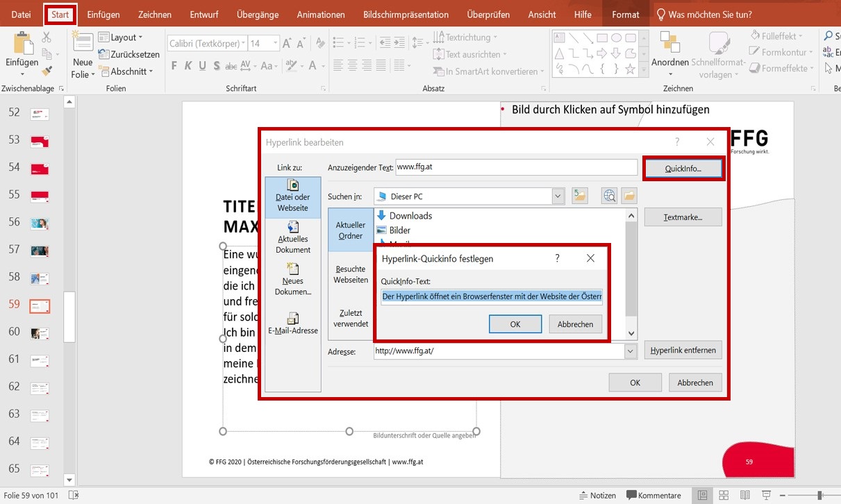Select Aktuelles Dokument link target

point(292,237)
